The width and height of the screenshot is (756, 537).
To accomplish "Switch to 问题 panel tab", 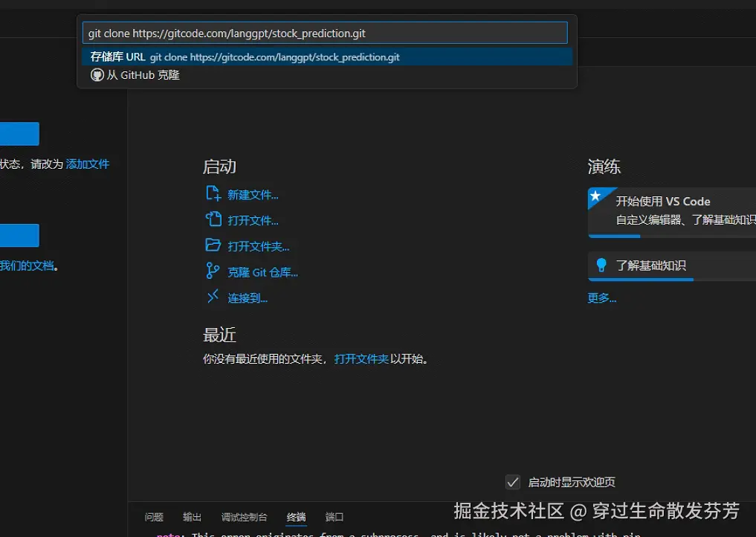I will coord(154,517).
